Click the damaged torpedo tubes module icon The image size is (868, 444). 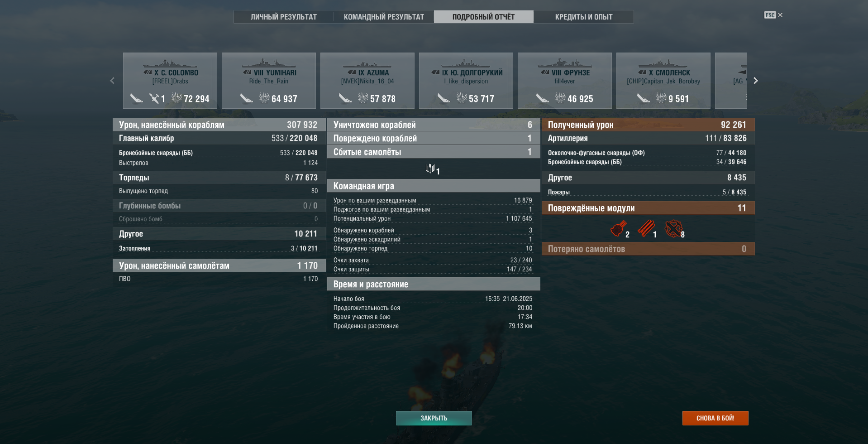pyautogui.click(x=646, y=229)
